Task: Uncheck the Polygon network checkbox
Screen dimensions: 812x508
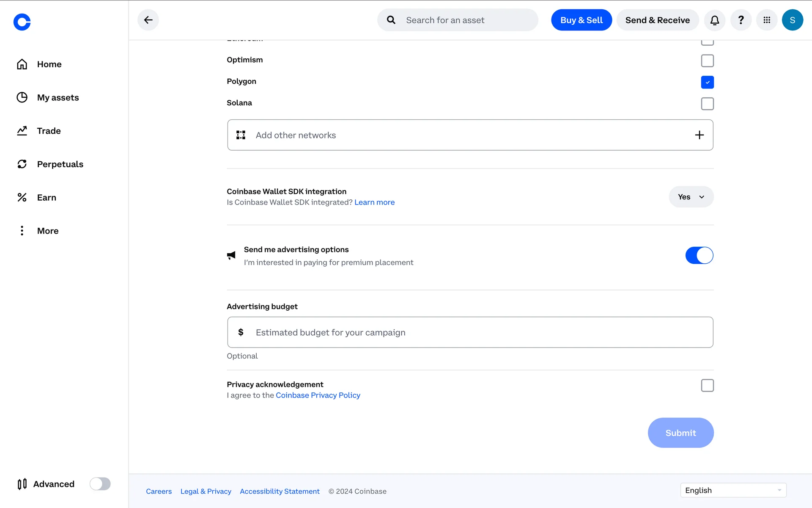Action: click(707, 82)
